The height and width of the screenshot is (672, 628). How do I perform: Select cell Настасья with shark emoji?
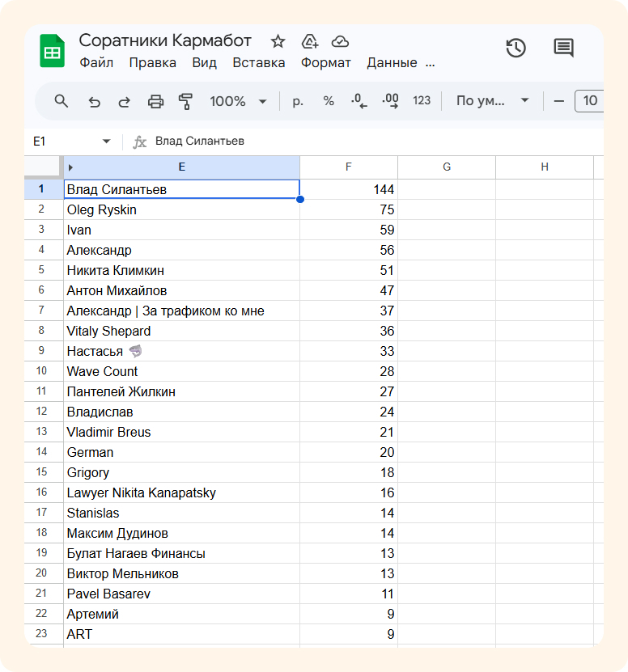point(181,351)
